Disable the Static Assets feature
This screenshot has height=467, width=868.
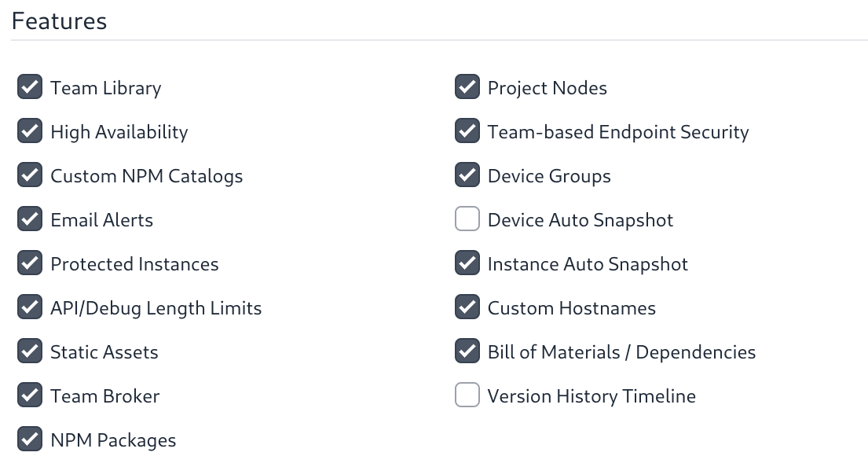[29, 351]
